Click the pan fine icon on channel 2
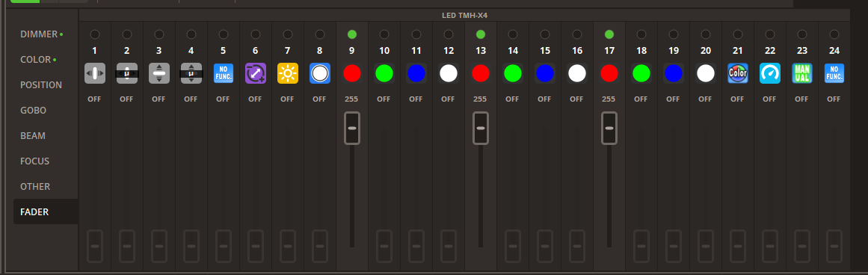 [127, 73]
